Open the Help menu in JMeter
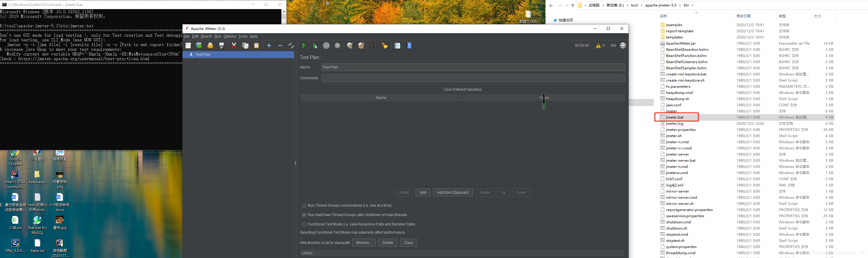868x258 pixels. coord(254,36)
